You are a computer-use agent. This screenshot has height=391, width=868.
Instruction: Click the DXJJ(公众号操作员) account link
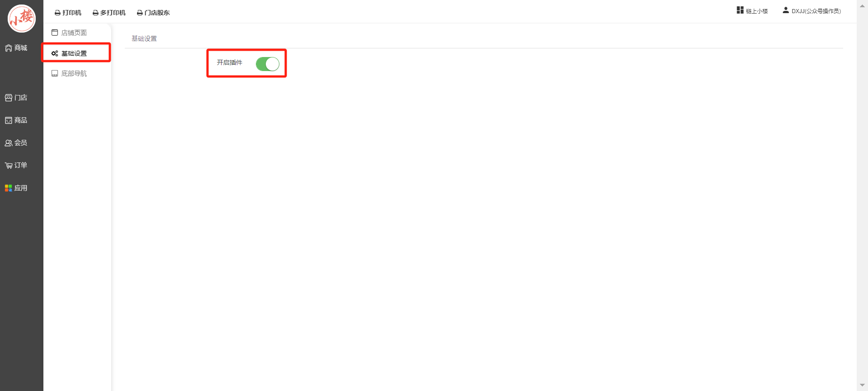(x=816, y=11)
